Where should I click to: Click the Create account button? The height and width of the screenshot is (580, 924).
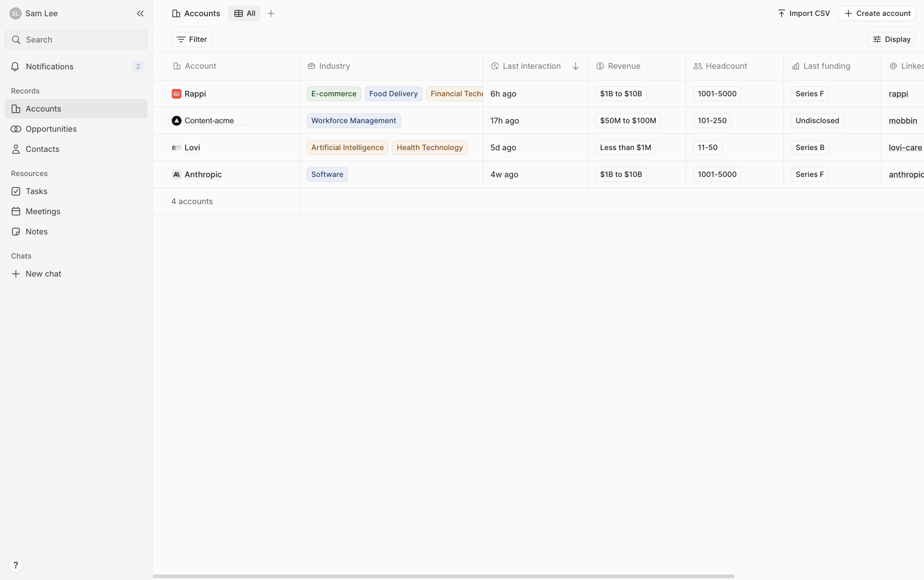tap(877, 13)
